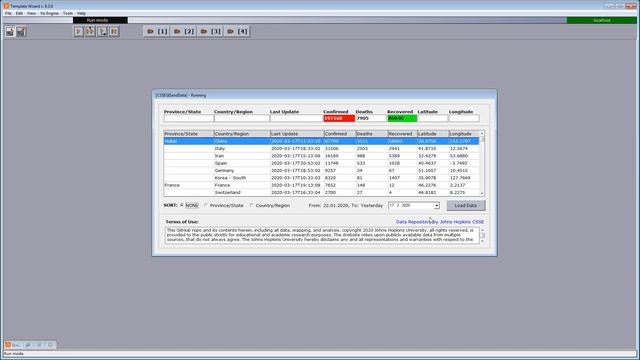The height and width of the screenshot is (360, 640).
Task: Click the orange scene tab icon at the bottom-left
Action: (x=8, y=345)
